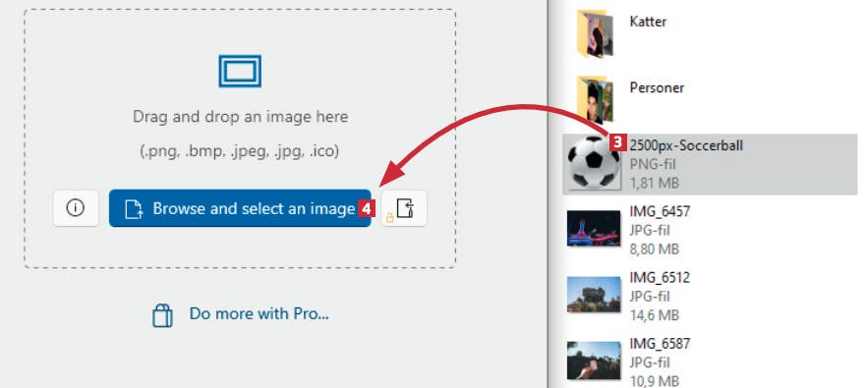Viewport: 868px width, 388px height.
Task: Click the Personer folder icon
Action: (x=595, y=99)
